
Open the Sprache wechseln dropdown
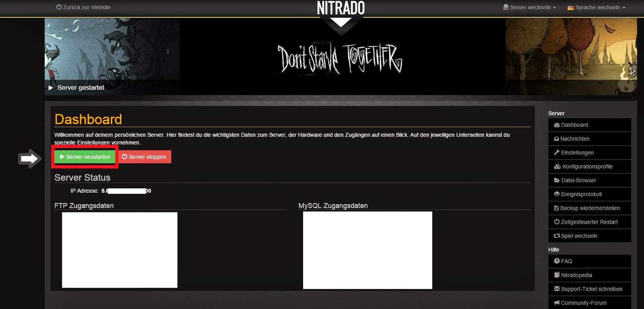[597, 7]
